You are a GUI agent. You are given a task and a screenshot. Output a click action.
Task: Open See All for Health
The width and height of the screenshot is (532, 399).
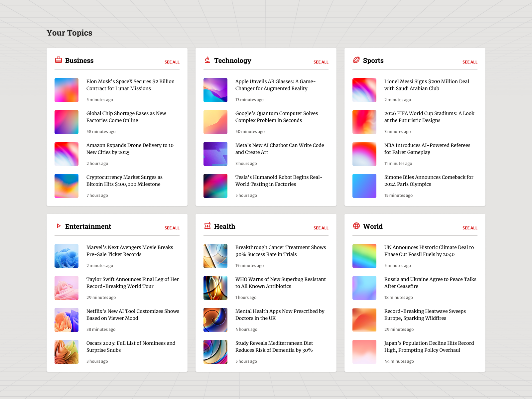[x=321, y=228]
